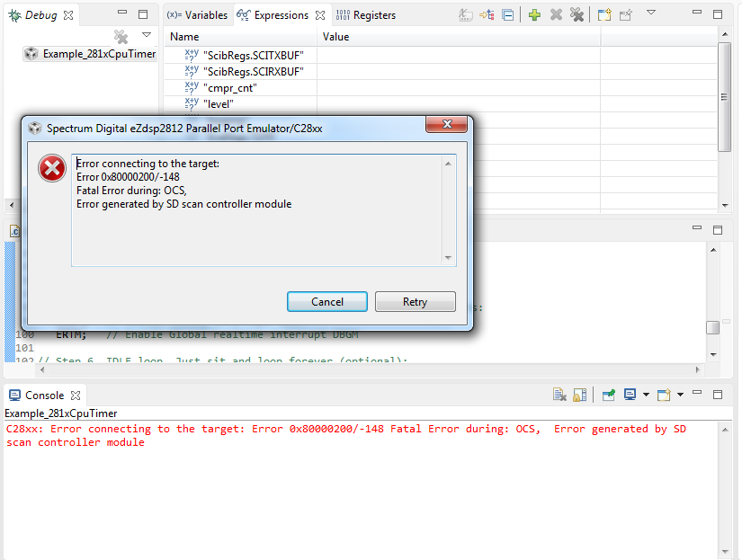742x560 pixels.
Task: Click the Name column header
Action: click(240, 37)
